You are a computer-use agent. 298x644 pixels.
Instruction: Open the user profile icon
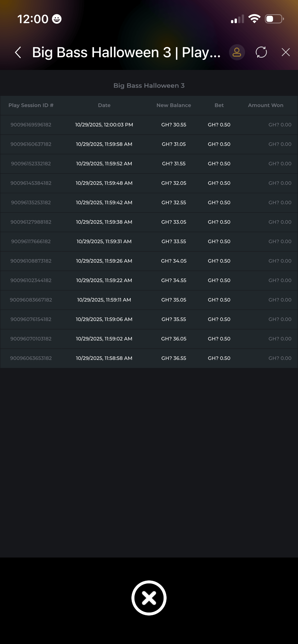pyautogui.click(x=237, y=52)
